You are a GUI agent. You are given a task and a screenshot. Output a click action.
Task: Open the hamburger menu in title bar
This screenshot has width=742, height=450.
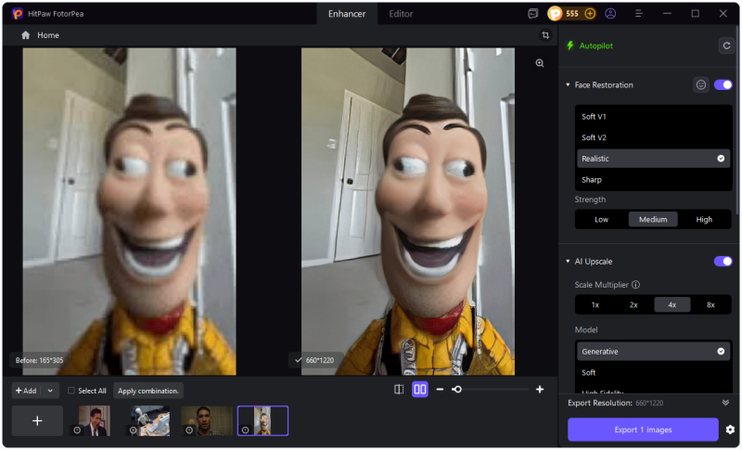(638, 14)
